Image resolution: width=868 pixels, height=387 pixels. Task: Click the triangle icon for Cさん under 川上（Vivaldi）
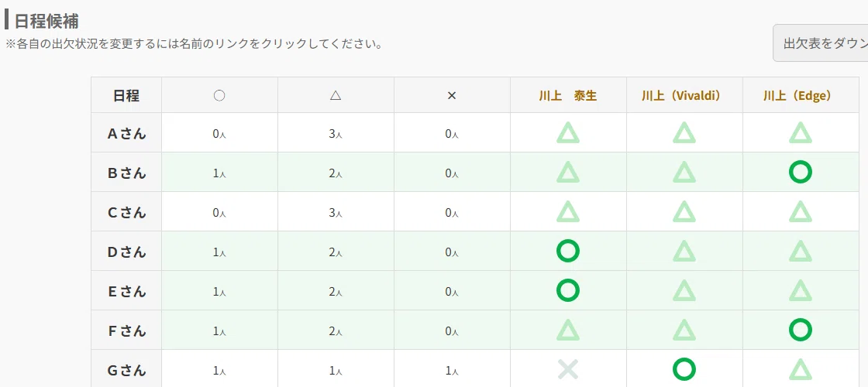click(x=684, y=212)
